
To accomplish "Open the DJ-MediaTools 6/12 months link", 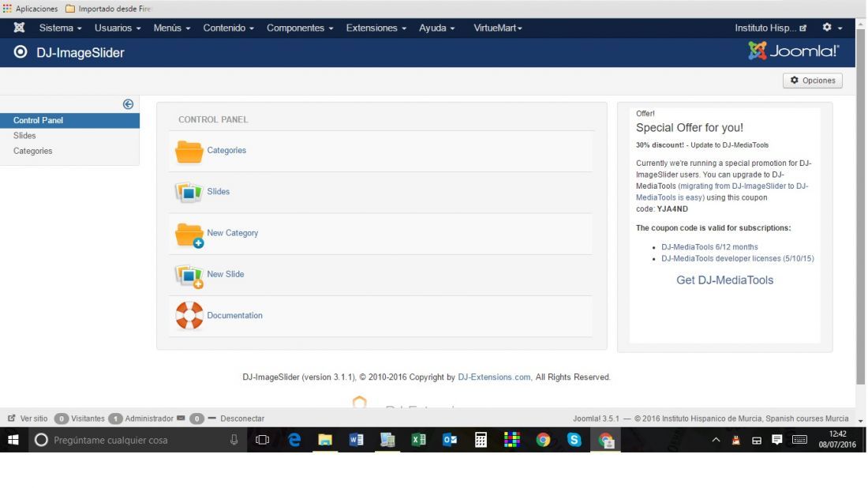I will 709,247.
